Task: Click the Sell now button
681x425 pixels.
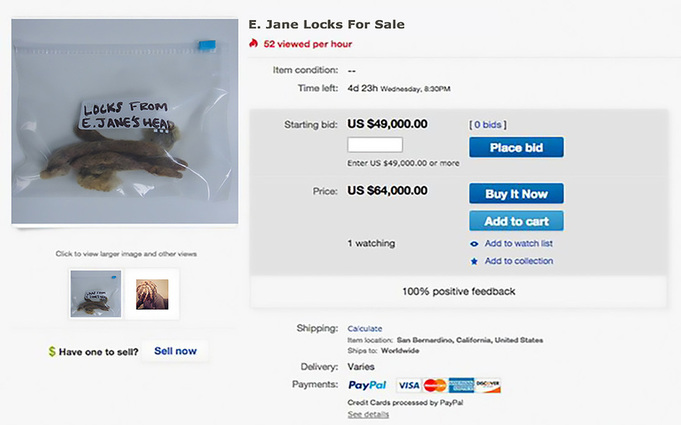Action: coord(175,351)
